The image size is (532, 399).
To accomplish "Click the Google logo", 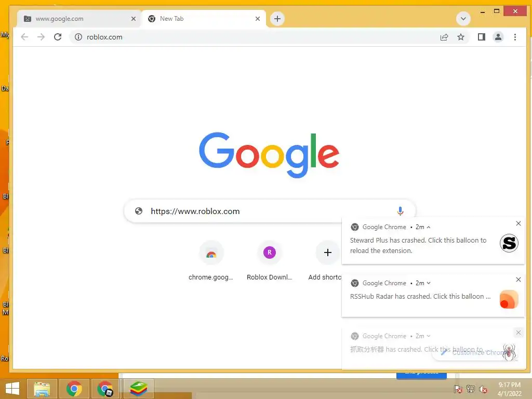I will point(269,155).
